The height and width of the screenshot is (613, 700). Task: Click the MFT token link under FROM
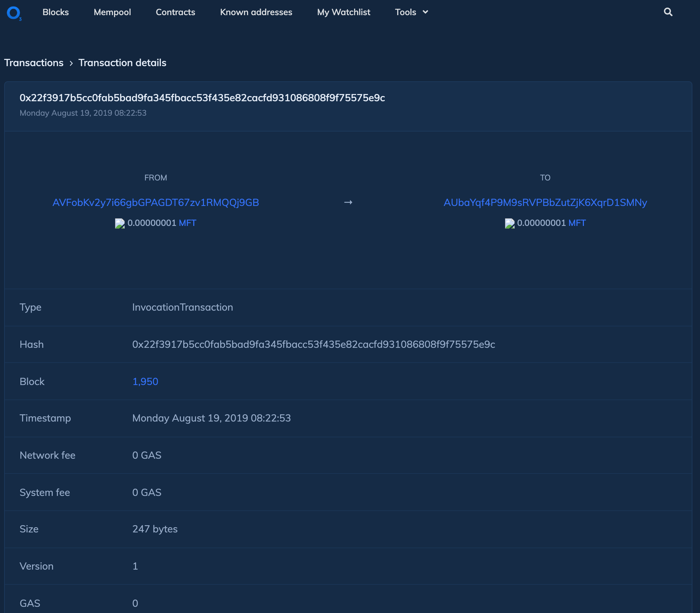click(187, 223)
